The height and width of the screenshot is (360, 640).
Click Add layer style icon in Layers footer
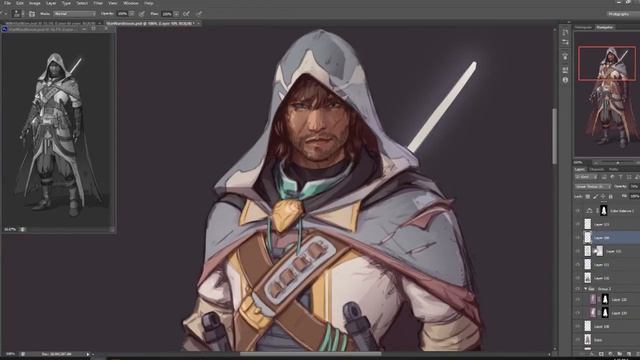[x=592, y=354]
